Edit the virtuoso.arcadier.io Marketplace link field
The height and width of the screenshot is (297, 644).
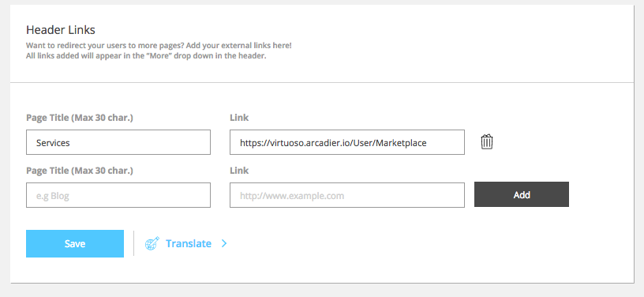pos(347,142)
